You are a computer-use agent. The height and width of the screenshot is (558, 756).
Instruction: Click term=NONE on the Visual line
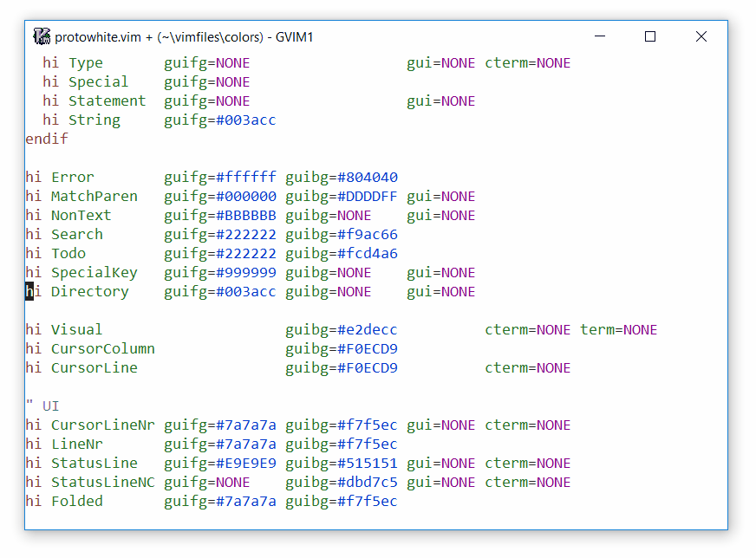(x=618, y=329)
